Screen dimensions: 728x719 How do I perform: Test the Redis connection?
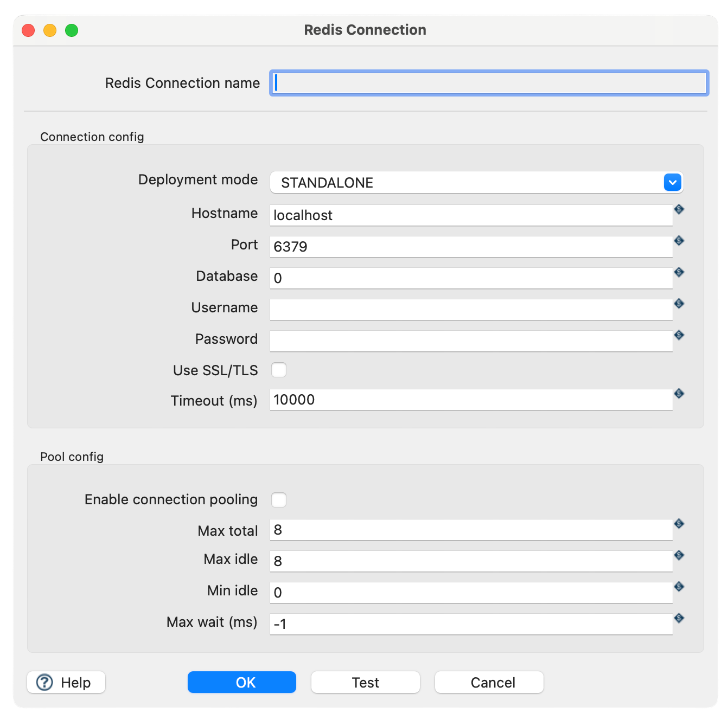366,682
